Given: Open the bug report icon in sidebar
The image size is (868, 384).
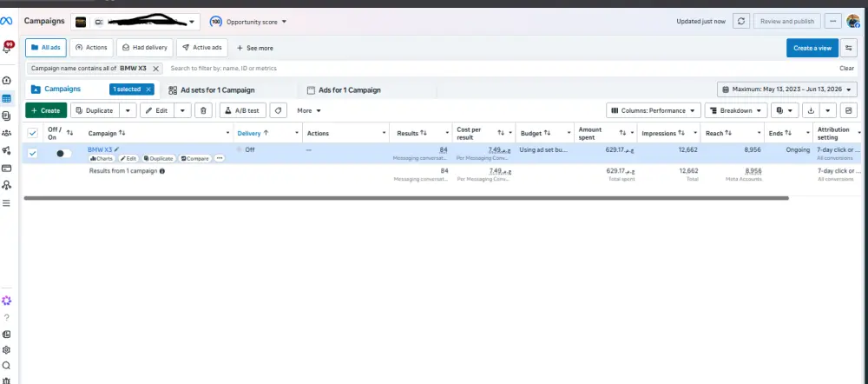Looking at the screenshot, I should click(x=7, y=381).
